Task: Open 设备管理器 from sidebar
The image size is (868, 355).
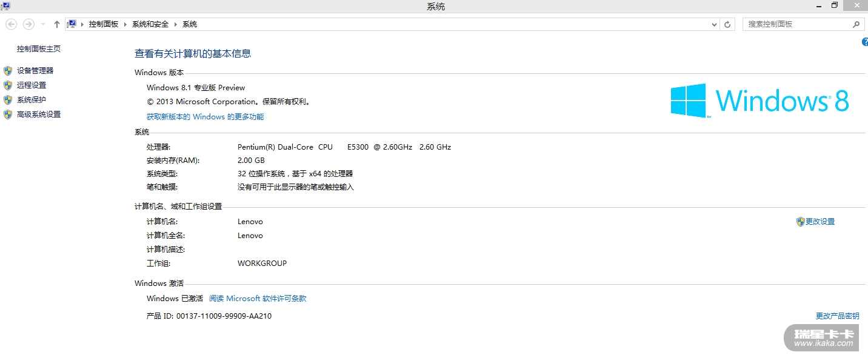Action: point(35,71)
